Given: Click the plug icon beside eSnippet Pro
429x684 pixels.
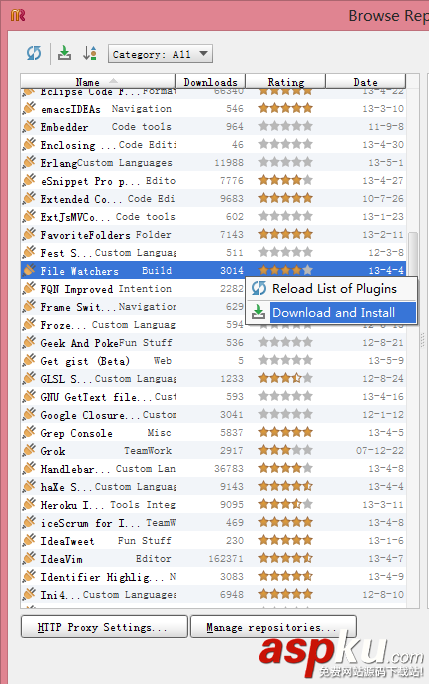Looking at the screenshot, I should coord(29,180).
